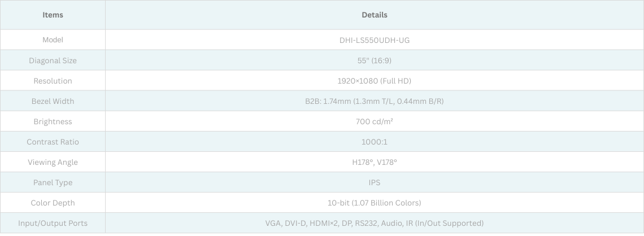Click the 1920×1080 (Full HD) value
This screenshot has height=236, width=644.
tap(375, 81)
